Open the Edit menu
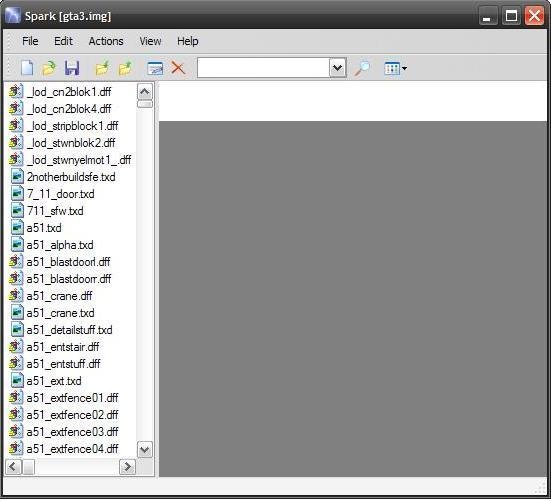This screenshot has height=501, width=551. coord(63,41)
